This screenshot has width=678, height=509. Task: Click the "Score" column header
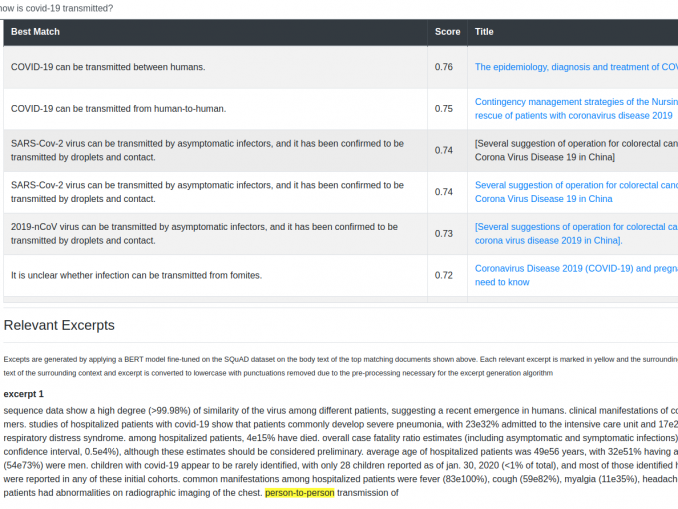pos(447,32)
